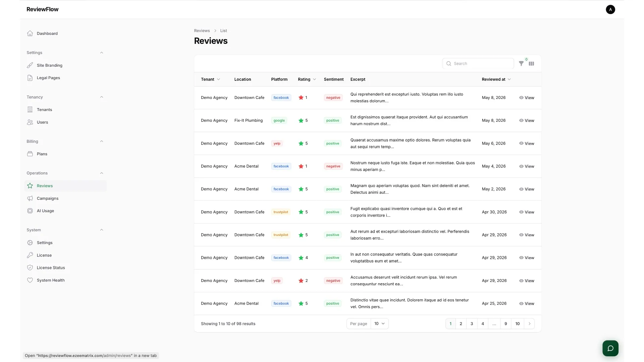Collapse the Tenancy sidebar group

101,97
